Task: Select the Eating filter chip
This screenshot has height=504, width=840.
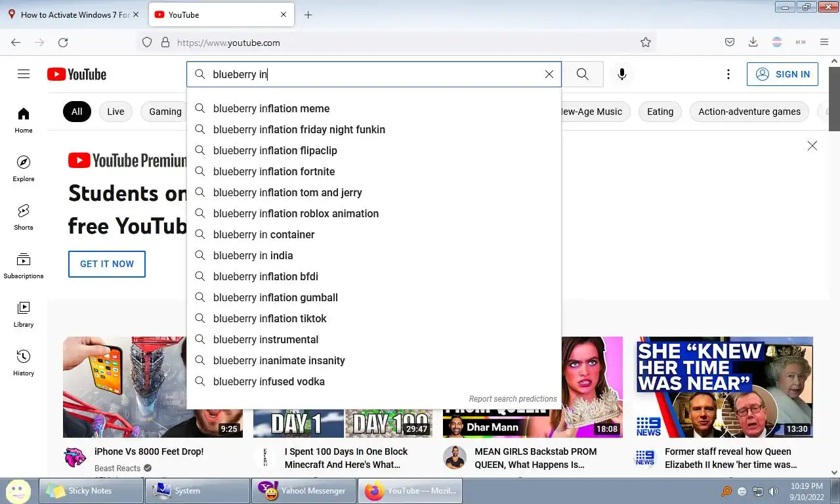Action: coord(660,112)
